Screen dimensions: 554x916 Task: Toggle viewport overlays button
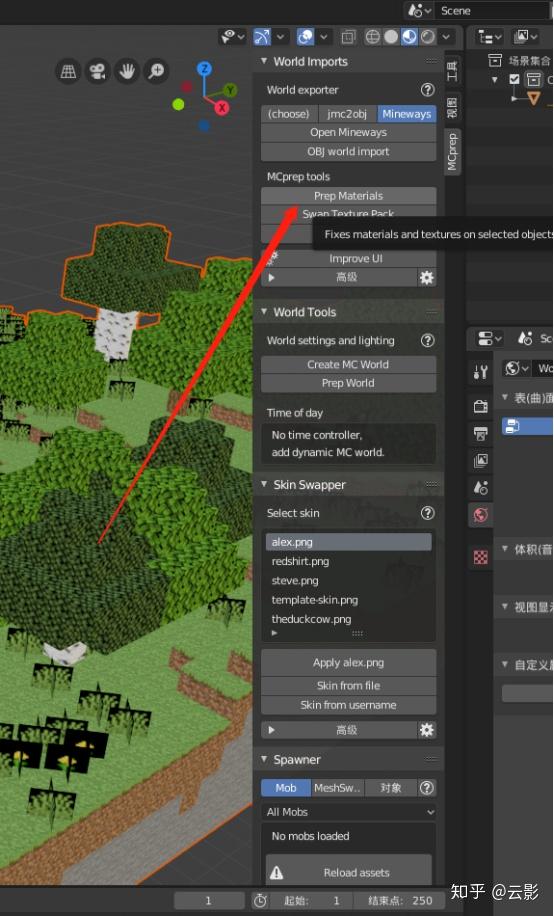[305, 37]
